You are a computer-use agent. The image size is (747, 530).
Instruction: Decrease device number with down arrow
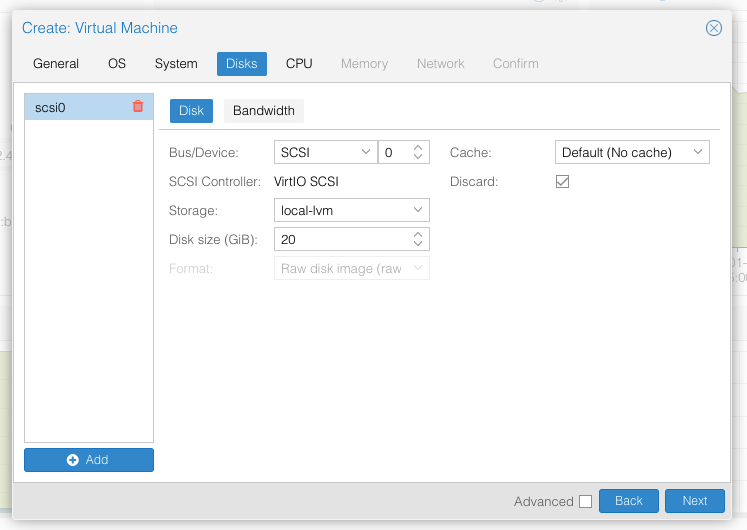[x=419, y=157]
